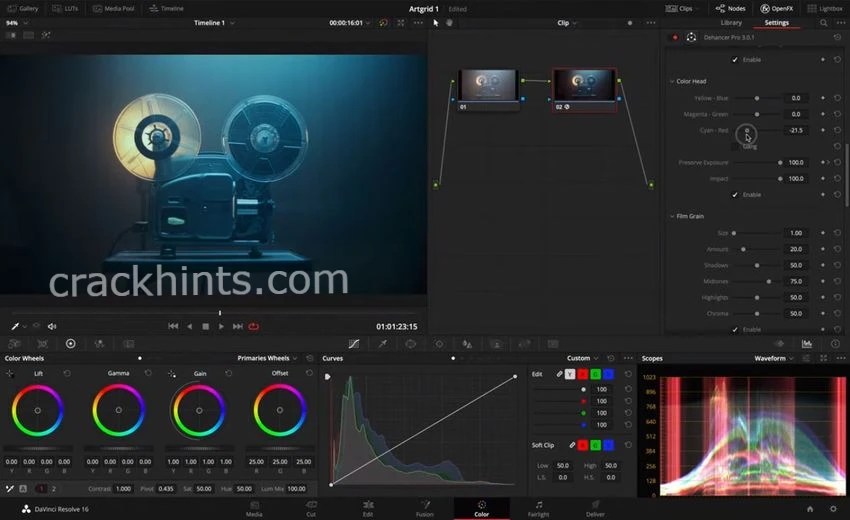
Task: Uncheck Enable under Color Head
Action: [735, 195]
